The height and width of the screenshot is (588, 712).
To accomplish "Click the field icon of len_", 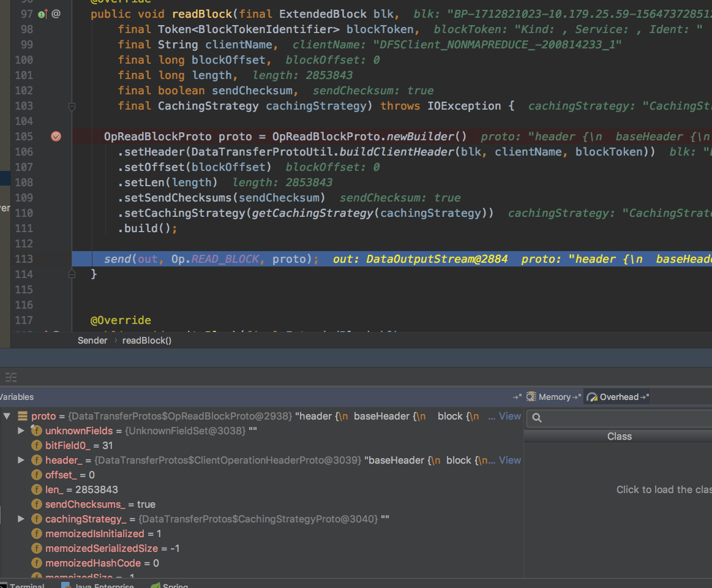I will [x=36, y=489].
